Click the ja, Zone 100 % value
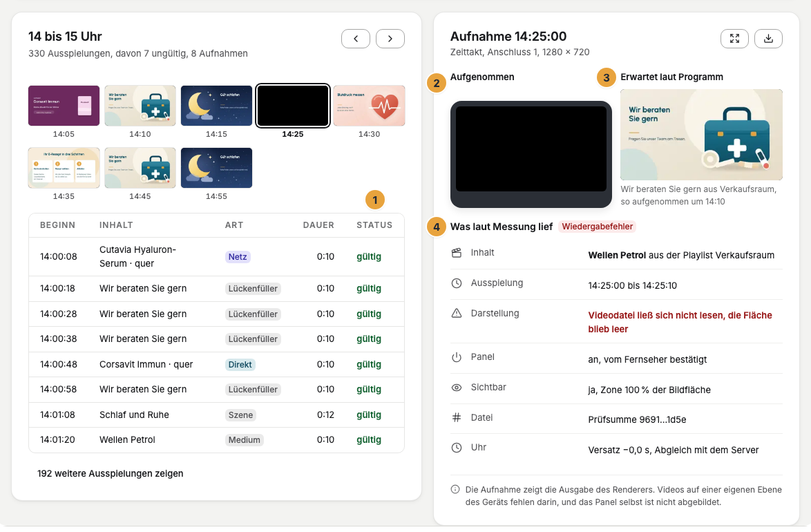 (x=649, y=390)
